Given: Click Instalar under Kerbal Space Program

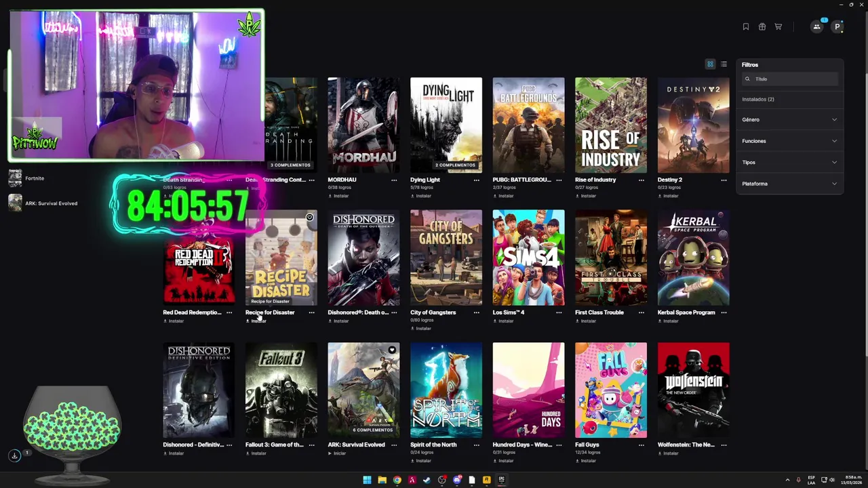Looking at the screenshot, I should click(x=668, y=321).
